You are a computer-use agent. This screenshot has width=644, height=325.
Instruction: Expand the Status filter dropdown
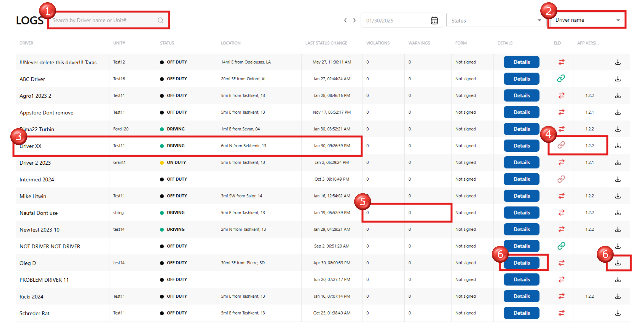496,21
